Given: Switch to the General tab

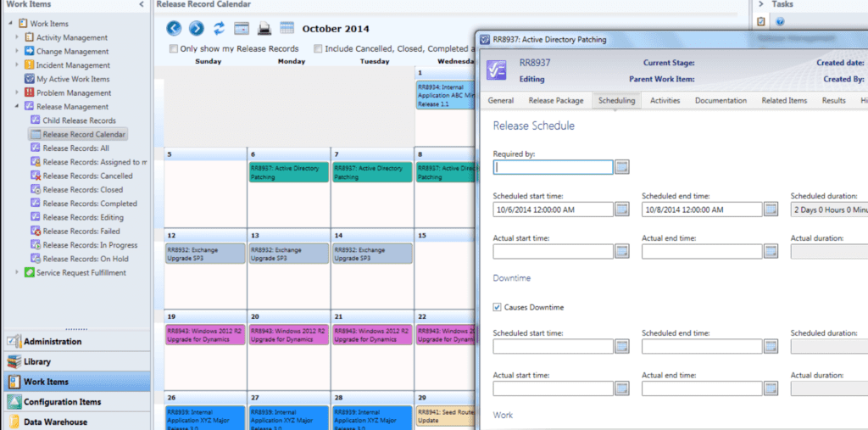Looking at the screenshot, I should click(500, 100).
